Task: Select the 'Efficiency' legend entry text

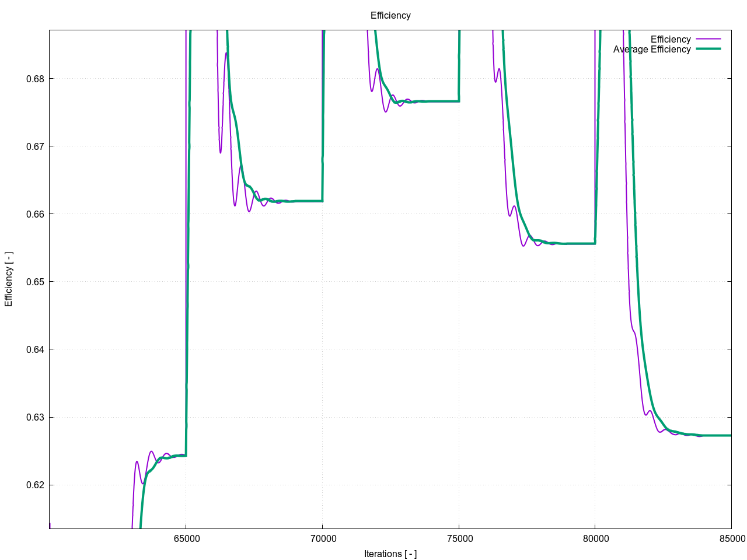Action: tap(670, 39)
